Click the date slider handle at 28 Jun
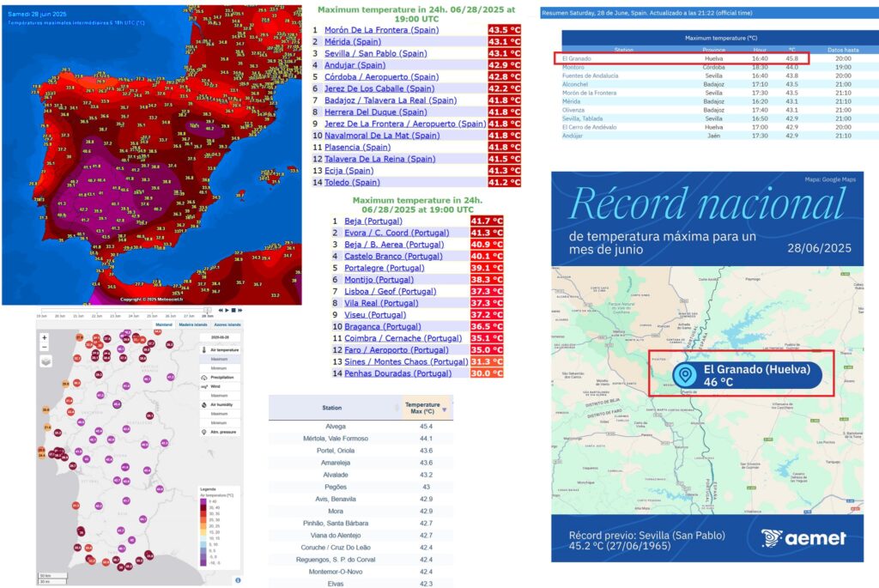The width and height of the screenshot is (879, 588). point(206,310)
